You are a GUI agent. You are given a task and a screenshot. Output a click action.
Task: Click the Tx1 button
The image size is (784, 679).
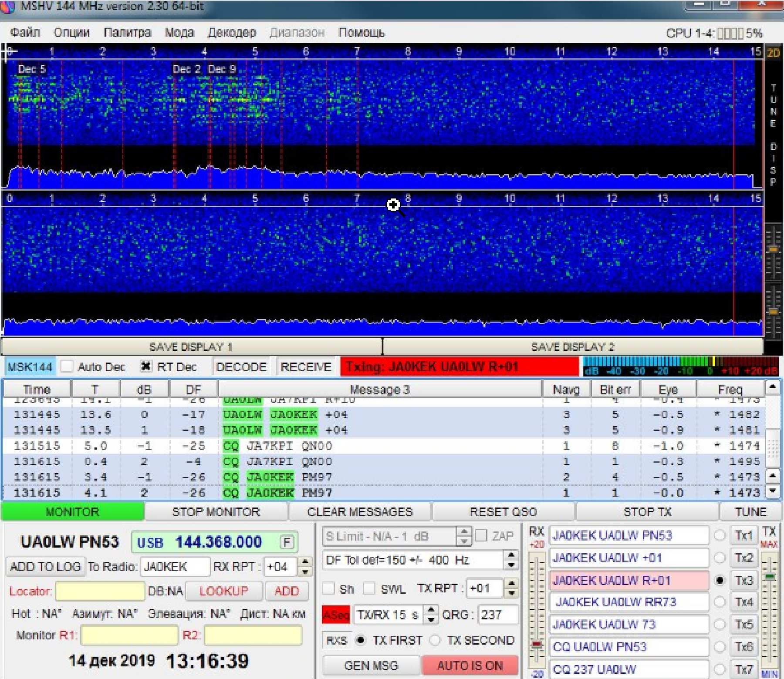[x=744, y=535]
